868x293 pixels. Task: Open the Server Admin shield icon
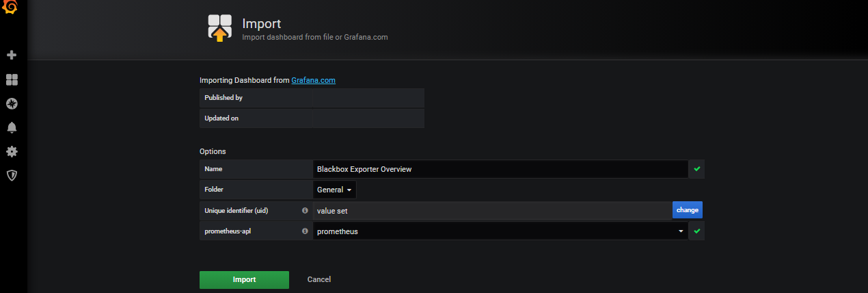12,175
